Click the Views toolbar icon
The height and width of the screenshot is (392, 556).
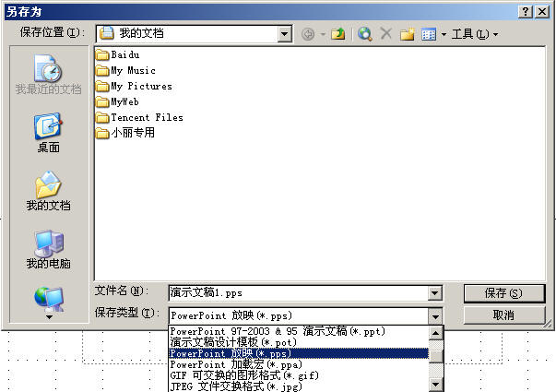429,34
